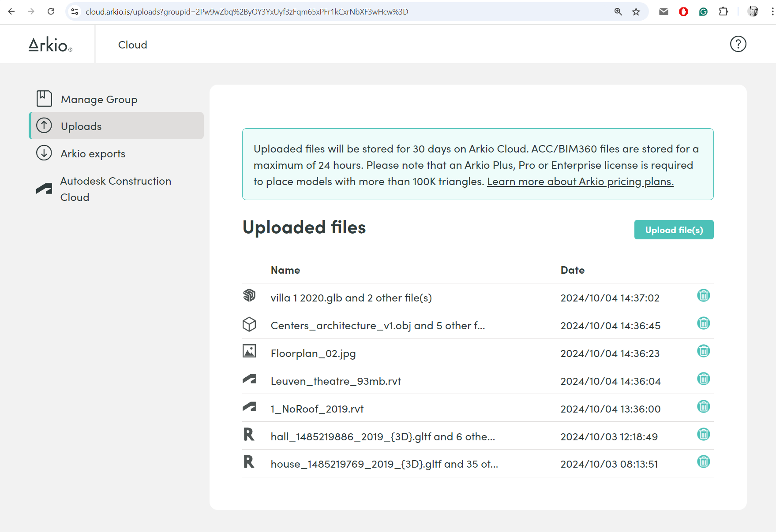The height and width of the screenshot is (532, 776).
Task: Delete the Floorplan_02.jpg upload
Action: [x=703, y=351]
